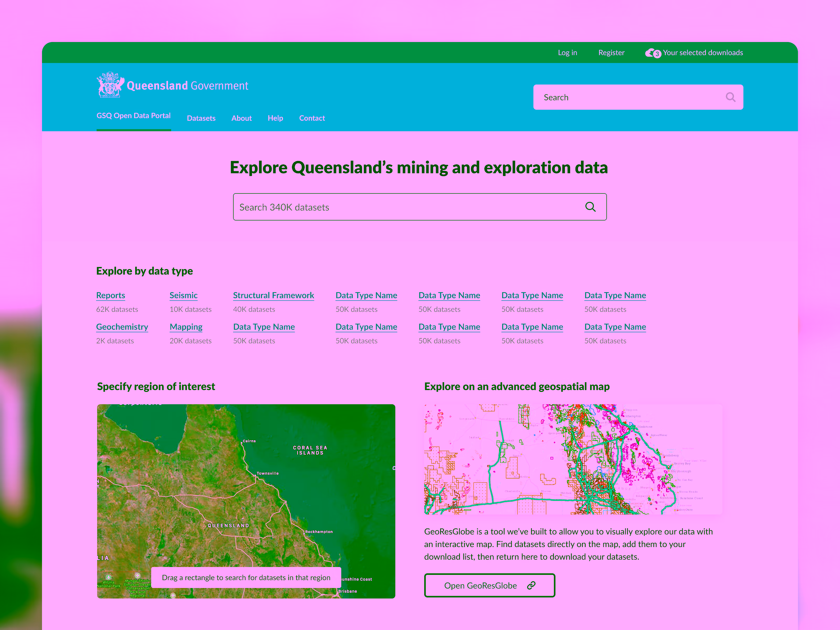Viewport: 840px width, 630px height.
Task: Switch to the Datasets tab
Action: tap(201, 118)
